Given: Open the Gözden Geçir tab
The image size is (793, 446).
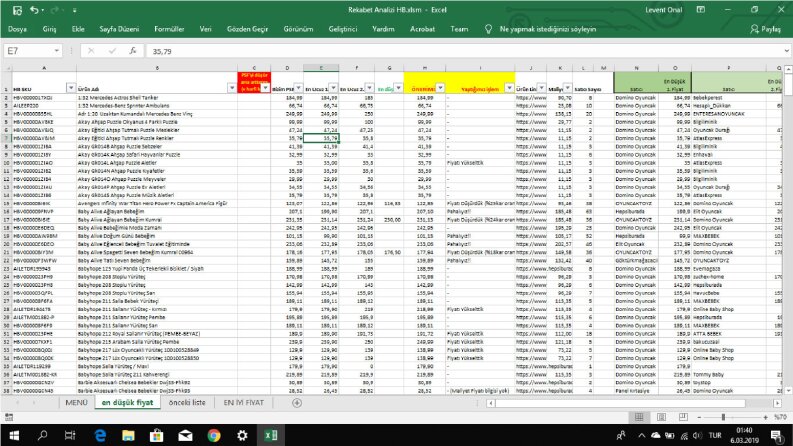Looking at the screenshot, I should pos(247,29).
